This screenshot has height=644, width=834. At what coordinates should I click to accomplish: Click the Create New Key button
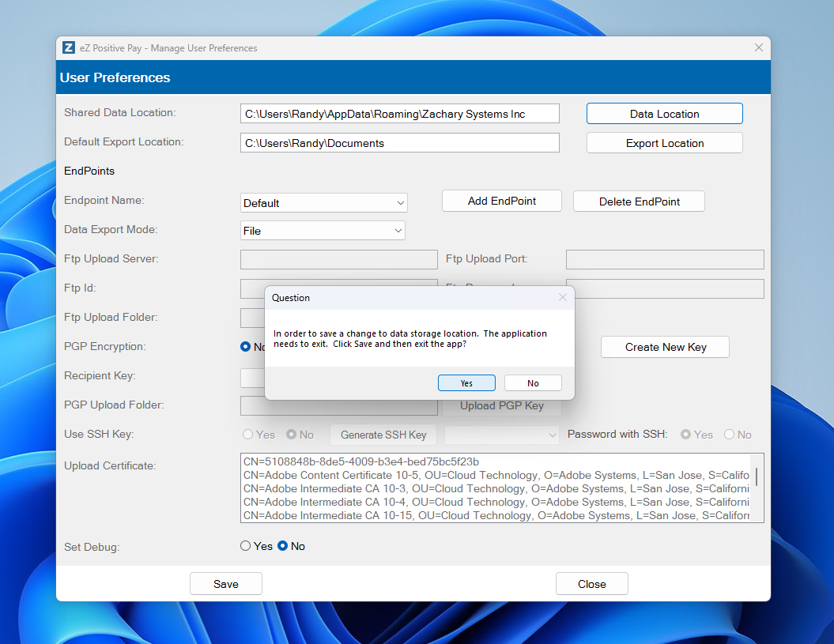(665, 347)
